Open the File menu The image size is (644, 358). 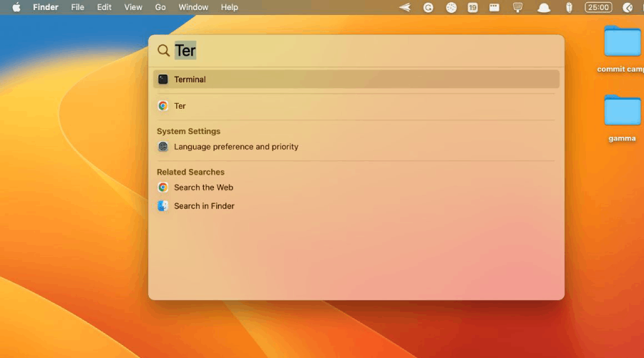77,7
